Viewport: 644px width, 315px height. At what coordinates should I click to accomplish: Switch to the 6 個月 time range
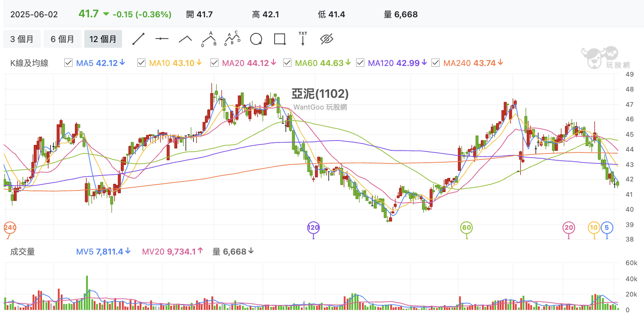click(x=62, y=39)
